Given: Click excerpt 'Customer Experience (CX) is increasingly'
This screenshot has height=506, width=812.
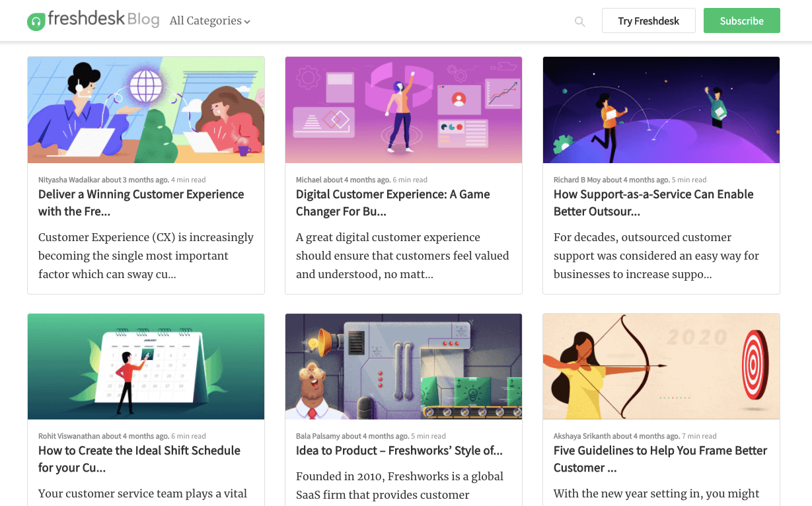Looking at the screenshot, I should pyautogui.click(x=146, y=256).
